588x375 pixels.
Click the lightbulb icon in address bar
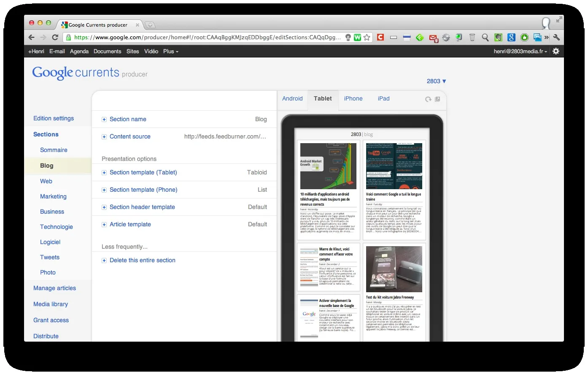pyautogui.click(x=348, y=37)
